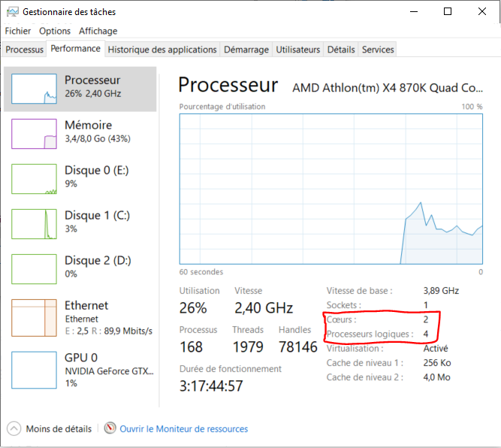The width and height of the screenshot is (501, 448).
Task: Go to the Démarrage tab
Action: [x=246, y=50]
